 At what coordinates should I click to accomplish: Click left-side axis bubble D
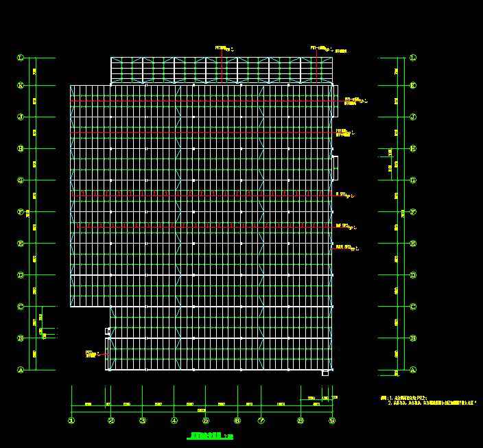21,275
